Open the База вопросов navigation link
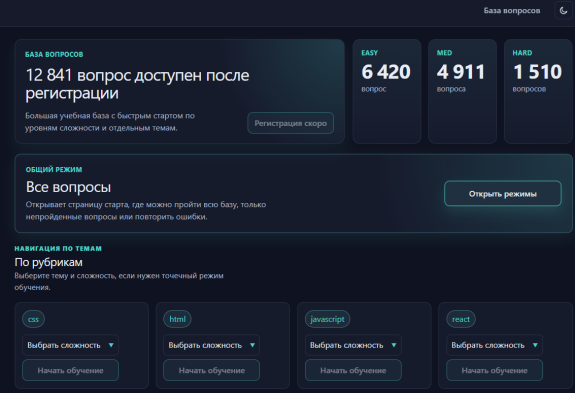The image size is (575, 393). [x=512, y=11]
